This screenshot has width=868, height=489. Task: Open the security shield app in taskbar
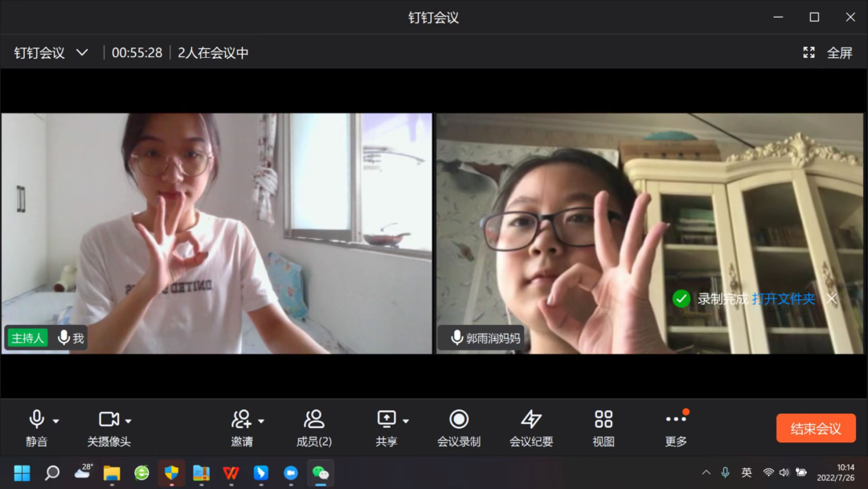click(172, 473)
